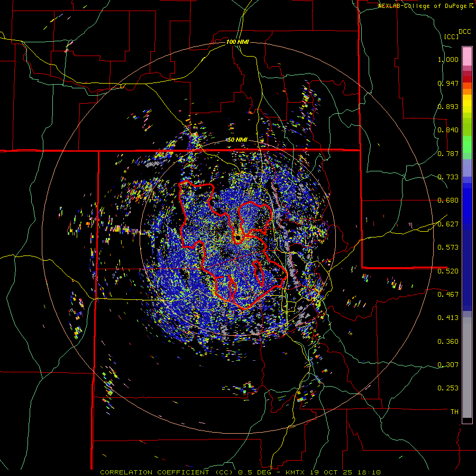
Task: Click the 0.680 scale value
Action: click(448, 200)
